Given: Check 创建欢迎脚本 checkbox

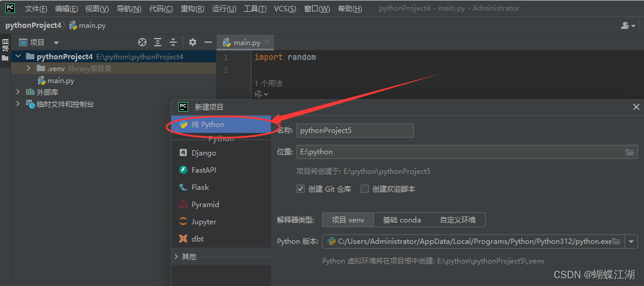Looking at the screenshot, I should pyautogui.click(x=364, y=189).
